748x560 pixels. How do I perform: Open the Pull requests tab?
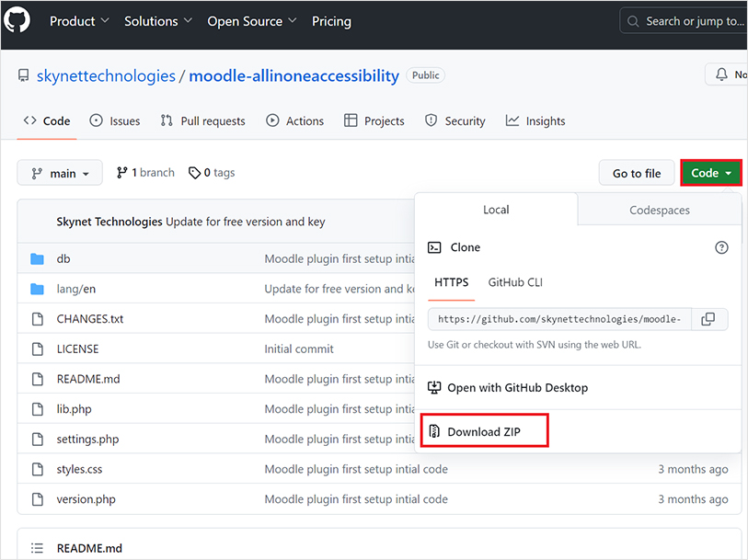pyautogui.click(x=203, y=120)
